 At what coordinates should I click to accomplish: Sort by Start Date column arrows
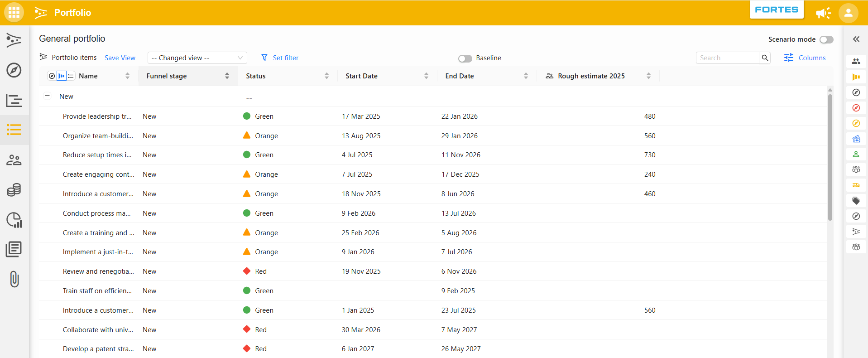(426, 76)
